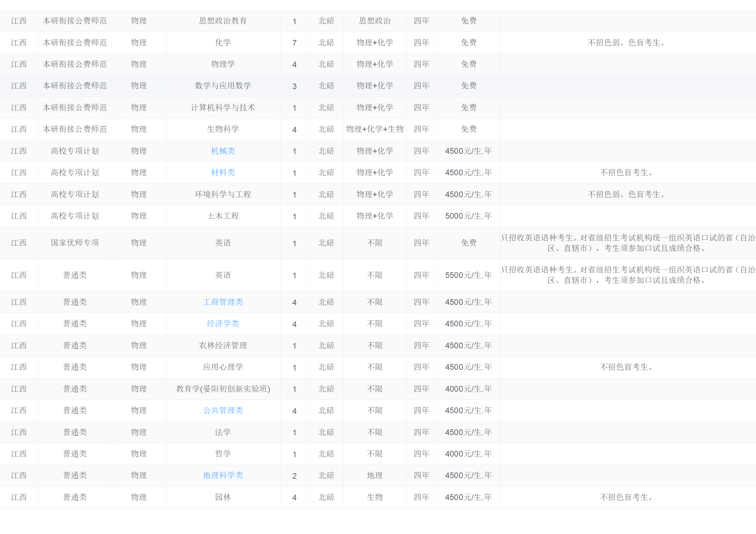Open the 经济学类 major link

[223, 324]
